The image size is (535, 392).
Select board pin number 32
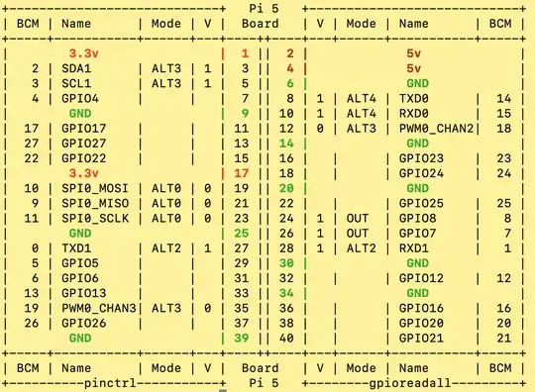286,278
